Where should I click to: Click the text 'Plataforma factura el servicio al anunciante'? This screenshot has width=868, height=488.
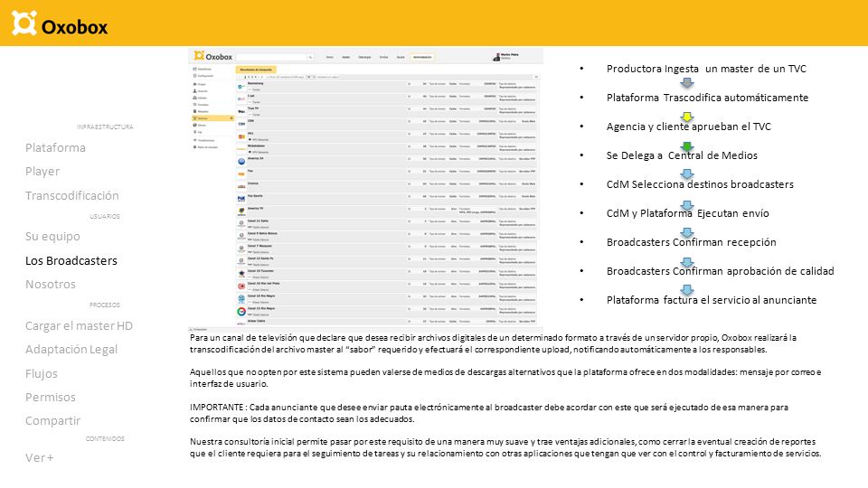[712, 300]
